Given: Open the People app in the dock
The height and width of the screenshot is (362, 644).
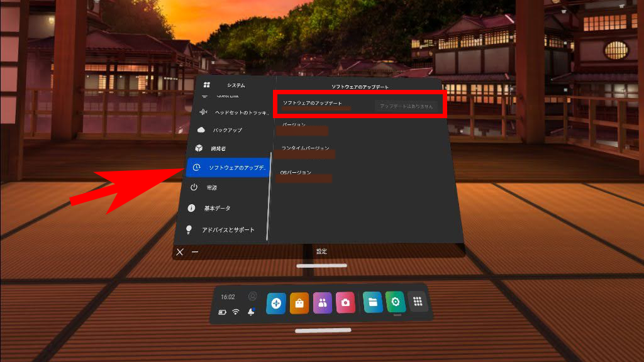Looking at the screenshot, I should (x=323, y=303).
